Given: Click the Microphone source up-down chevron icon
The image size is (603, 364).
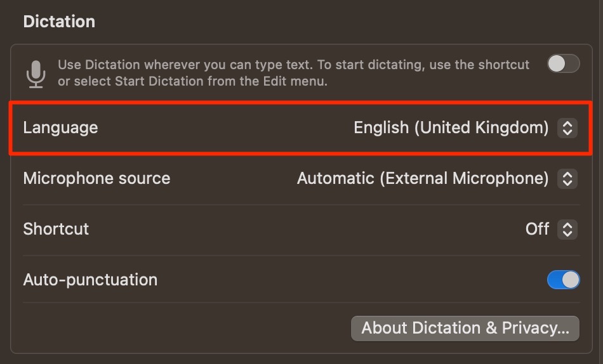Looking at the screenshot, I should [567, 178].
